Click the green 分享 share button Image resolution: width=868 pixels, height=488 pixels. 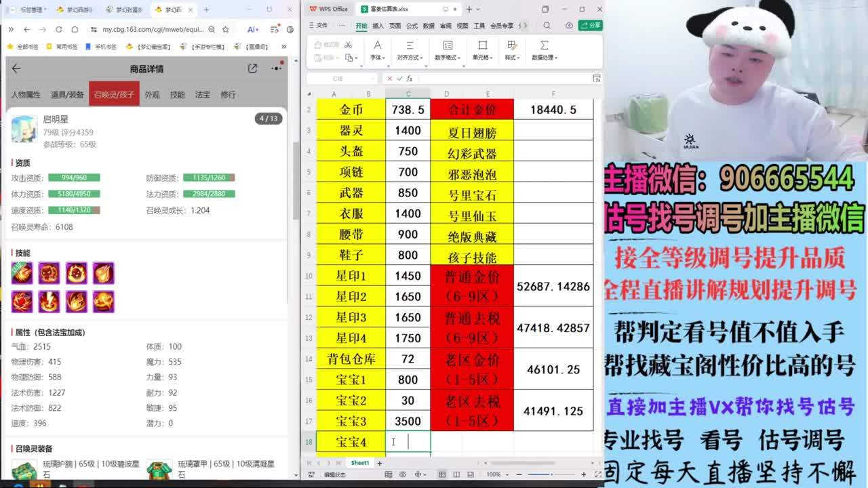tap(591, 25)
